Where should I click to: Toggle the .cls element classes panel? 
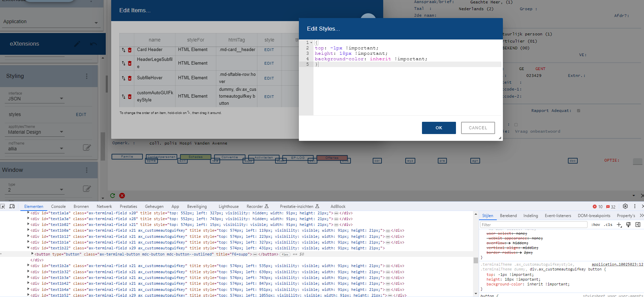pyautogui.click(x=608, y=225)
